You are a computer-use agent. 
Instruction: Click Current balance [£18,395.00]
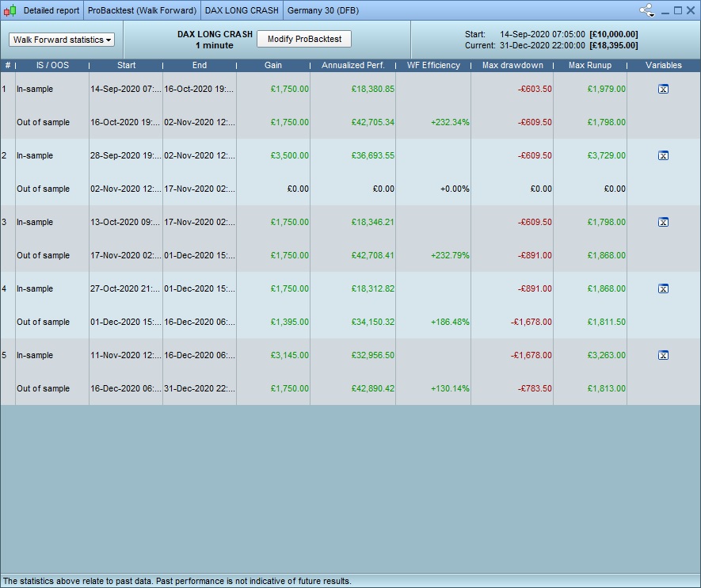[613, 45]
